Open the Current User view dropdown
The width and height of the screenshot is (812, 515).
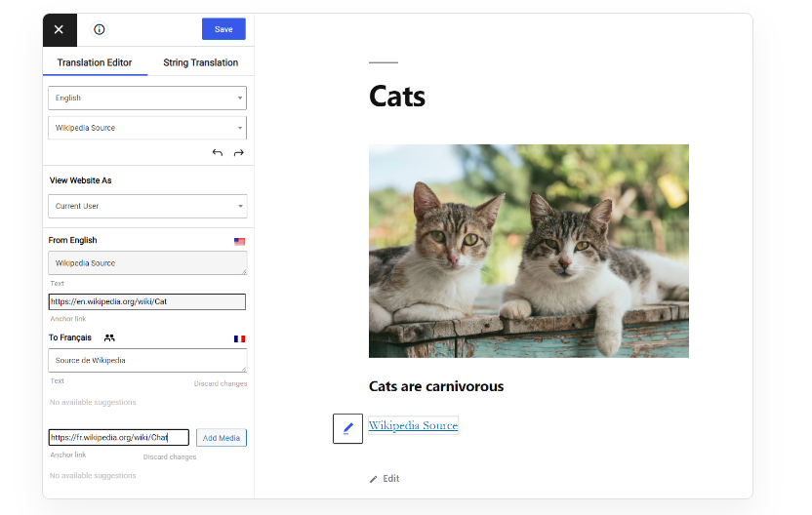(147, 206)
